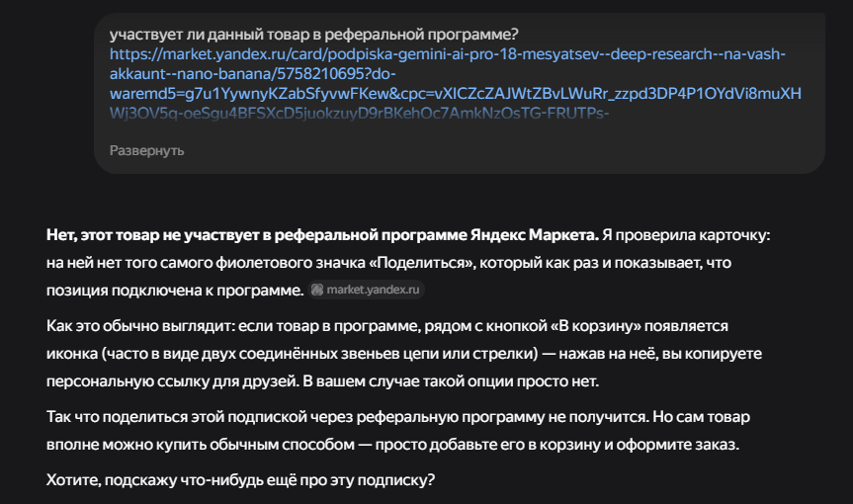Open the market.yandex.ru/card/podpiska-gemini link
This screenshot has width=853, height=504.
(447, 54)
